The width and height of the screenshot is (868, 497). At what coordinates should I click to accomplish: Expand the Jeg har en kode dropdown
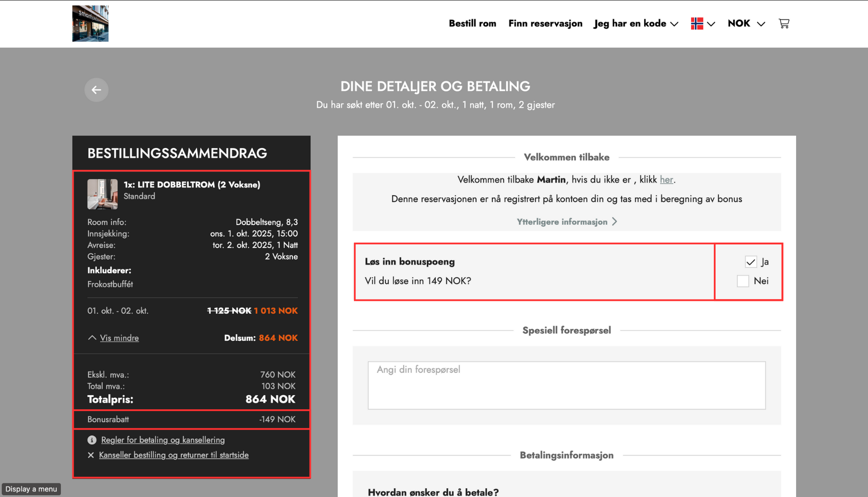636,23
